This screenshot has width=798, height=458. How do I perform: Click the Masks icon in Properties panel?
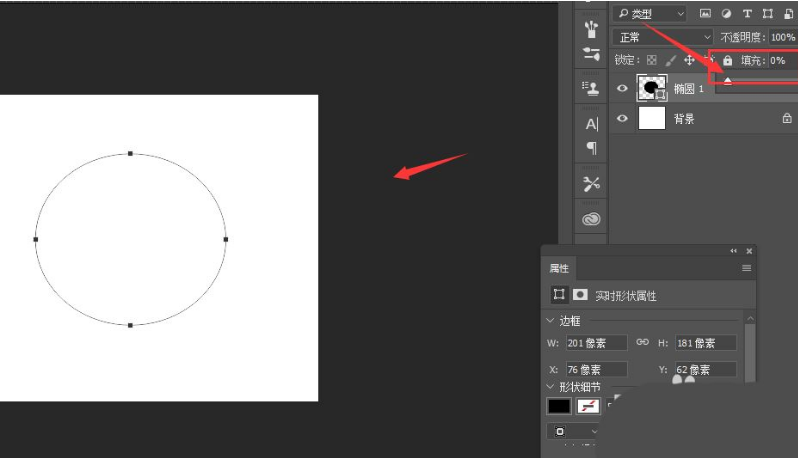580,295
